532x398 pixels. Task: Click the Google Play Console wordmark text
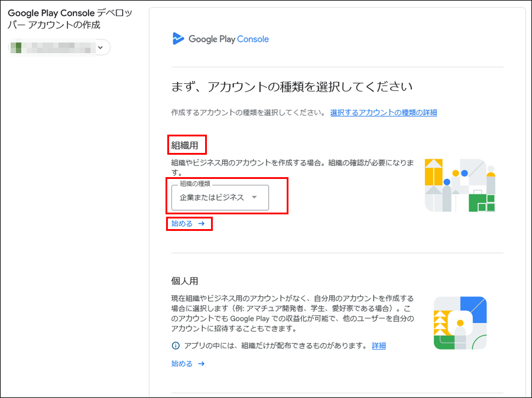[x=229, y=40]
